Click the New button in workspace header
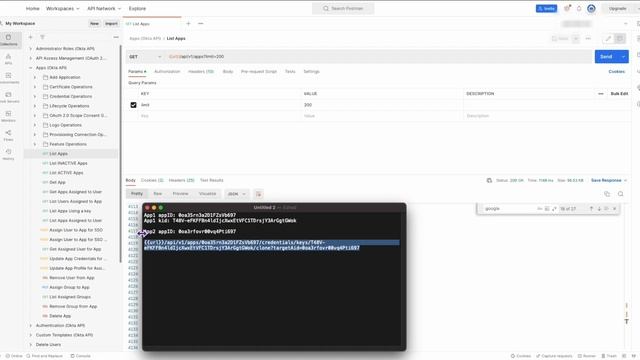The image size is (640, 360). pyautogui.click(x=94, y=24)
